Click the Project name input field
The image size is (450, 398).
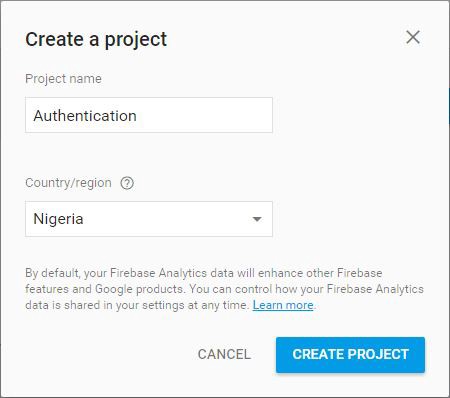(x=149, y=115)
